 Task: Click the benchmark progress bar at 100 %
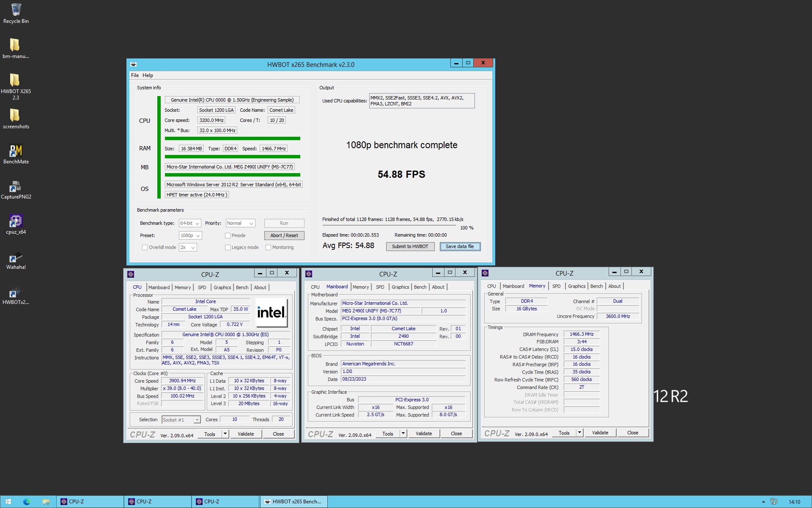389,226
